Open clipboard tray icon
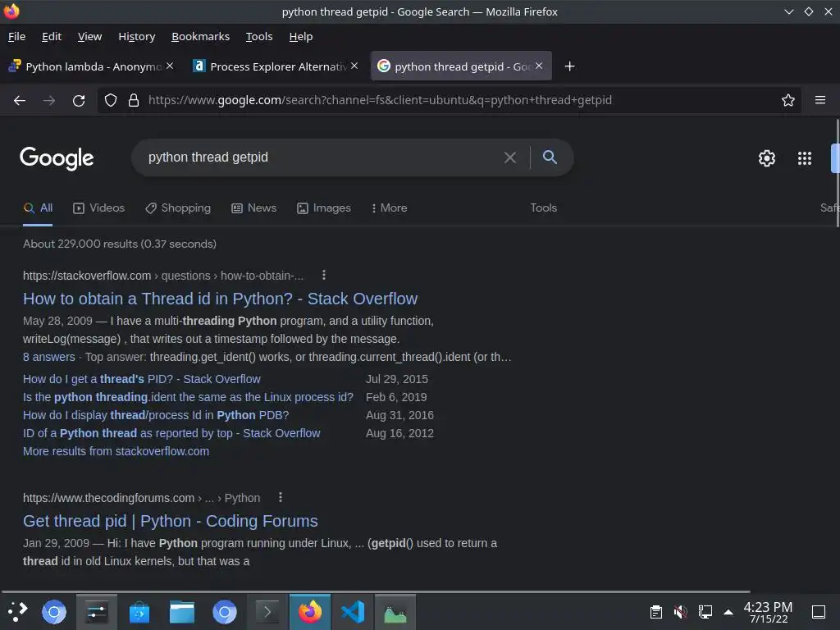The height and width of the screenshot is (630, 840). (655, 612)
